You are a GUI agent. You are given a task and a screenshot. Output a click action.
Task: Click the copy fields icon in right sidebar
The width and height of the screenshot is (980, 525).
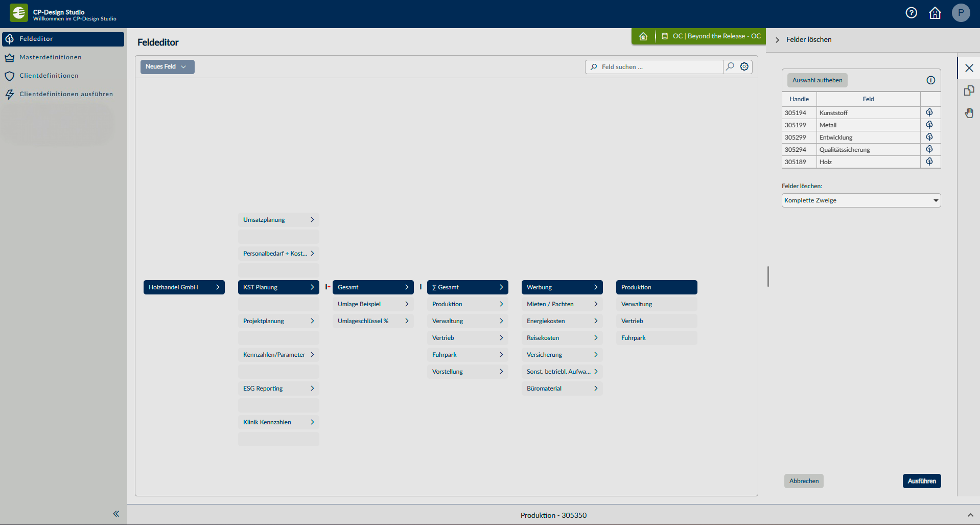click(x=969, y=90)
